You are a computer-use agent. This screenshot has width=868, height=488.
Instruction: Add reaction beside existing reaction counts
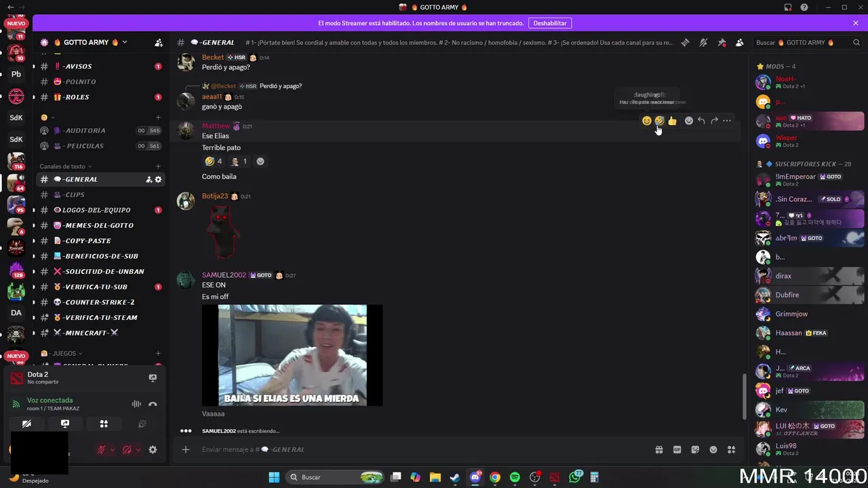[260, 161]
